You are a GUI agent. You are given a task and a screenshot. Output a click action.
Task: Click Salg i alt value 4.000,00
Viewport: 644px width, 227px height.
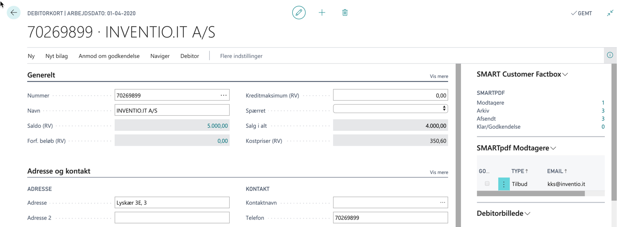coord(436,126)
